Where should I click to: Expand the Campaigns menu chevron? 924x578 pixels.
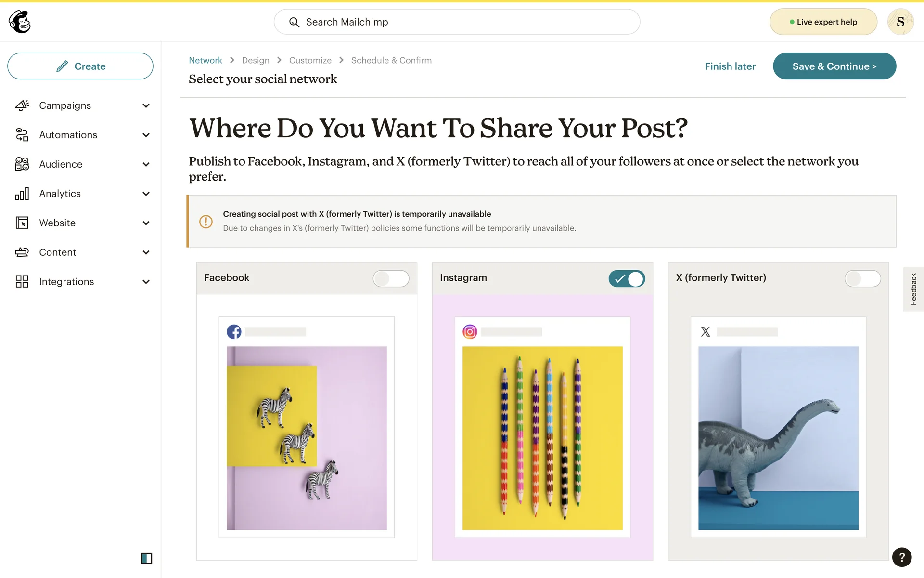(146, 105)
